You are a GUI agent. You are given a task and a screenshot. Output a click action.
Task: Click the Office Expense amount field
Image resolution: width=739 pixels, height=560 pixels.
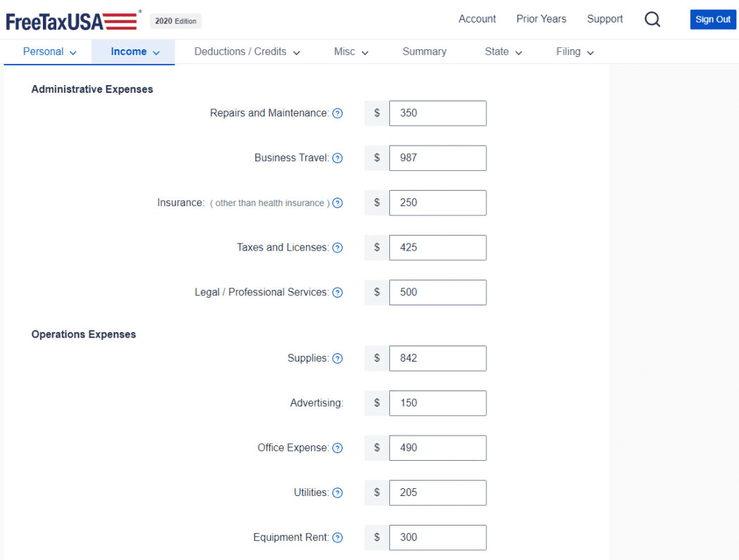coord(438,447)
